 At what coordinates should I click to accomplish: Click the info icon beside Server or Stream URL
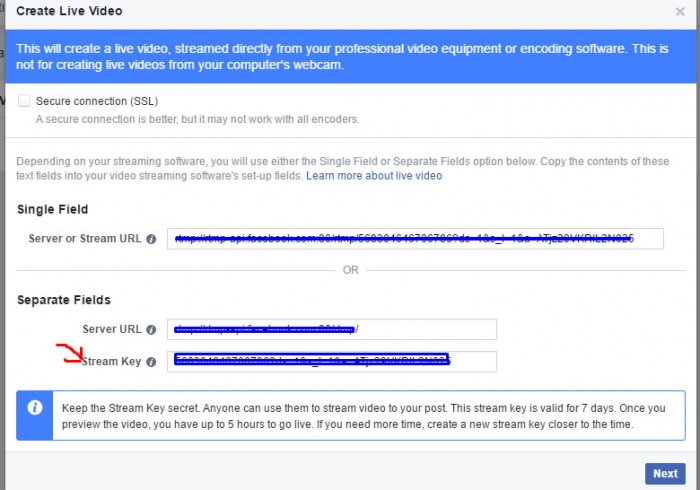(151, 239)
